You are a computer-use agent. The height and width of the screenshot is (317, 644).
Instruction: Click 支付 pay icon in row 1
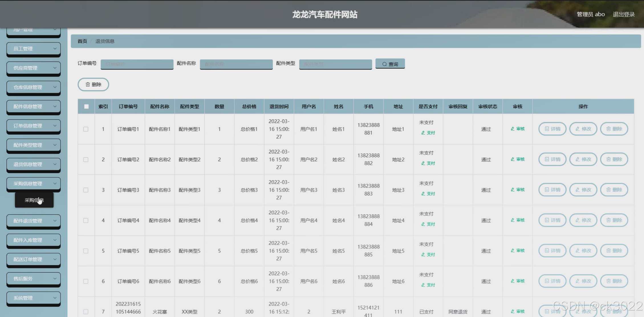[x=428, y=133]
